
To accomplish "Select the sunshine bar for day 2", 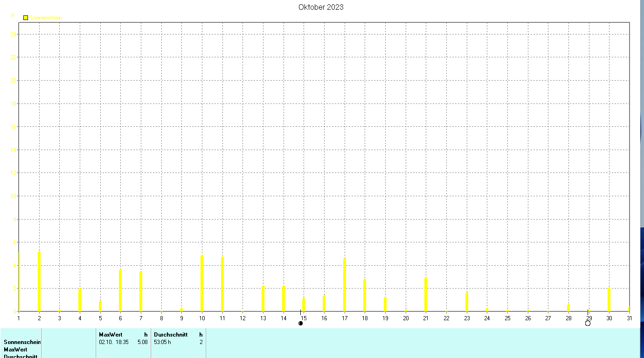I will point(39,281).
